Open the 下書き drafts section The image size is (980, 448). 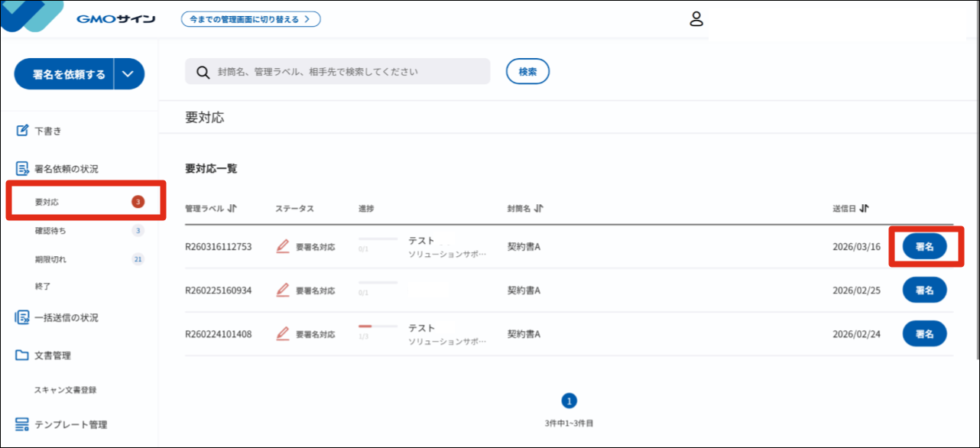click(47, 131)
